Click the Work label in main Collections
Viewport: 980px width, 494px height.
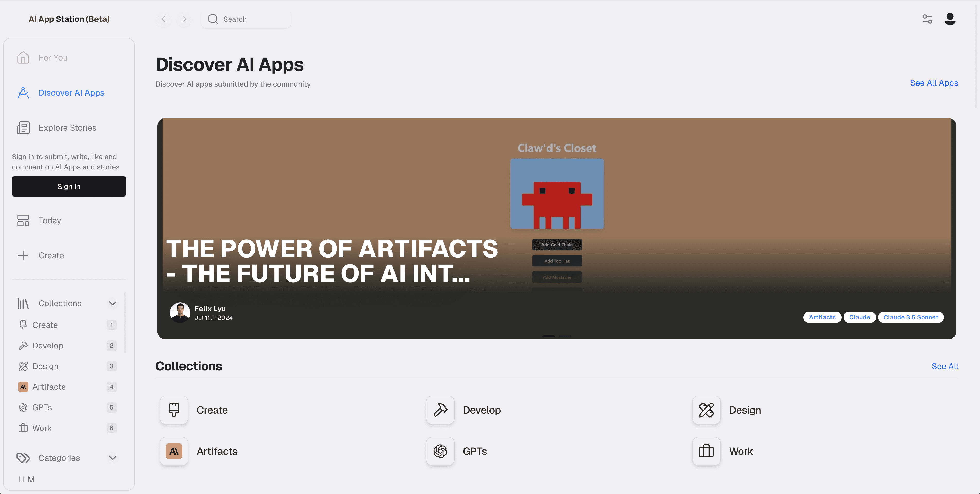tap(741, 451)
